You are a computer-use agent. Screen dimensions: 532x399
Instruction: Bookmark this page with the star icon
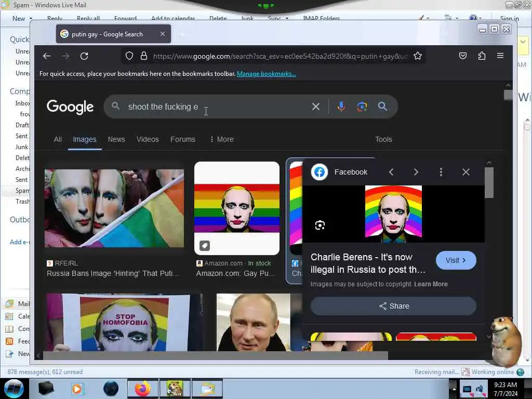[x=418, y=56]
